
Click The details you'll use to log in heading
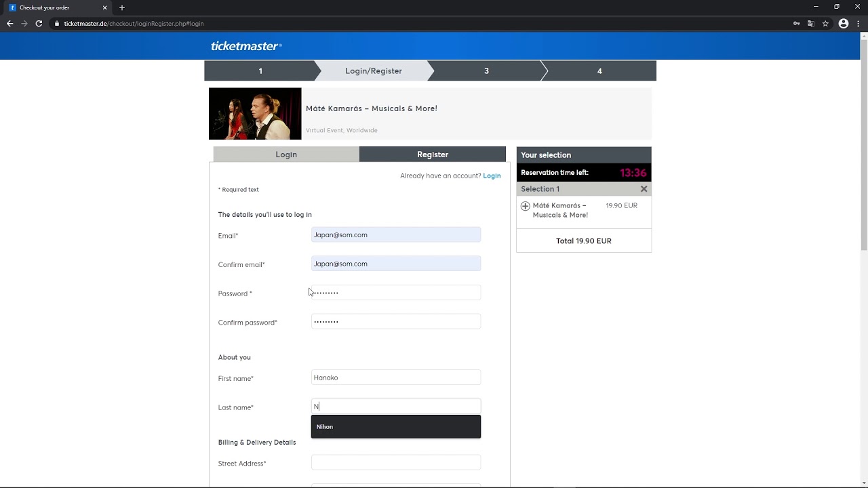tap(265, 215)
